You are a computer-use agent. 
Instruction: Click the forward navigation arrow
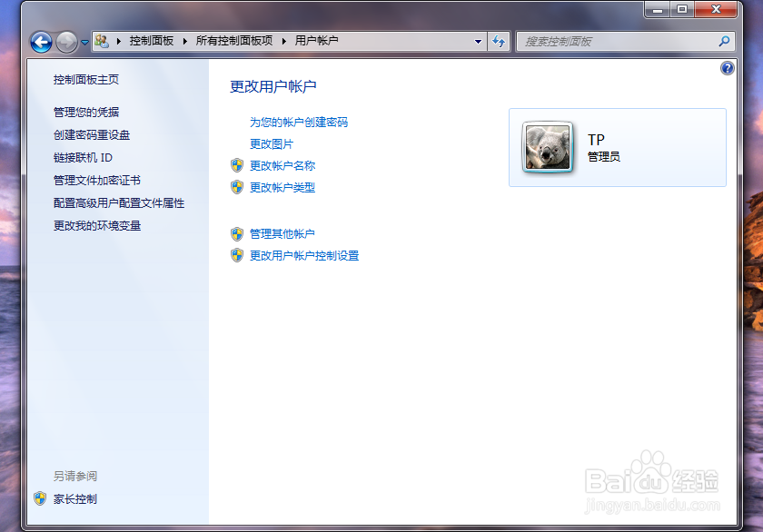tap(66, 41)
